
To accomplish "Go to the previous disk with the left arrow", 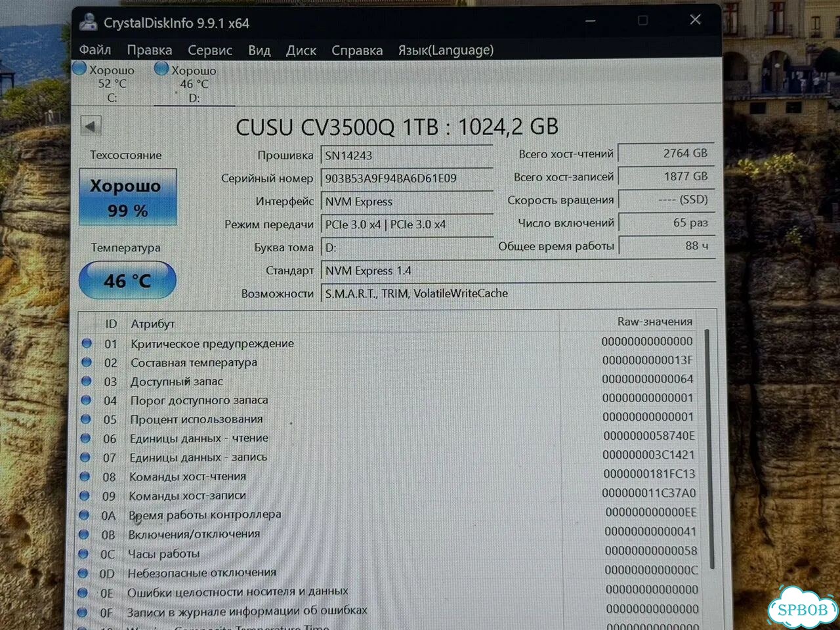I will click(x=91, y=125).
